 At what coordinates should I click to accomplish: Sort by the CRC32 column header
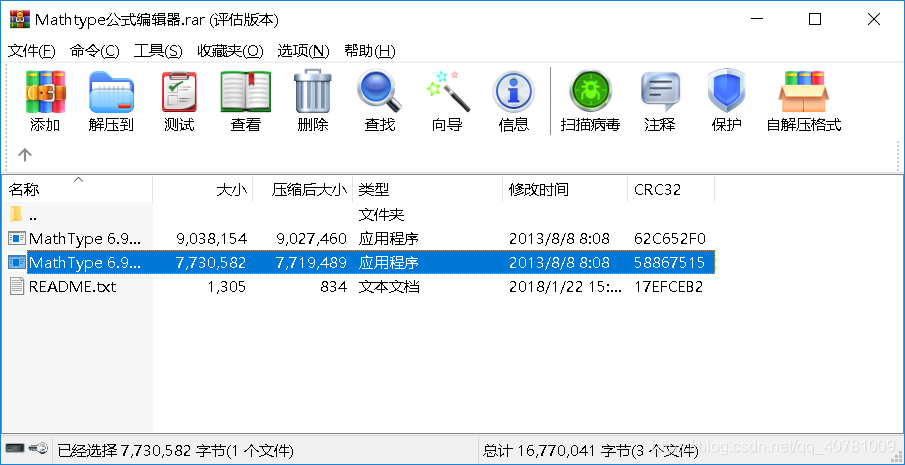click(x=671, y=189)
